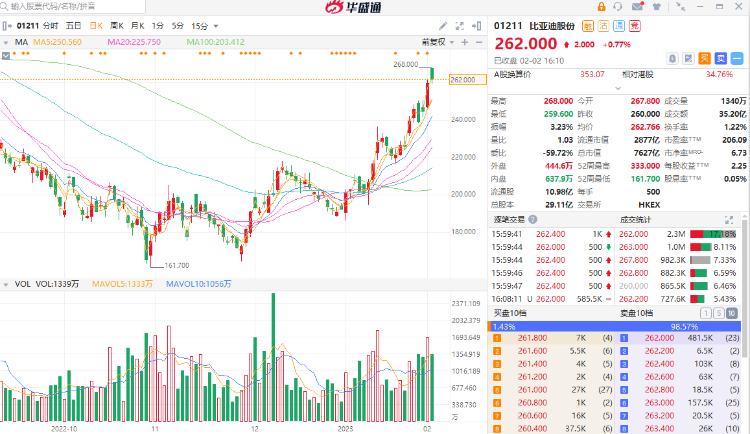Click the 通 stock connect tag icon
750x434 pixels.
coord(619,26)
